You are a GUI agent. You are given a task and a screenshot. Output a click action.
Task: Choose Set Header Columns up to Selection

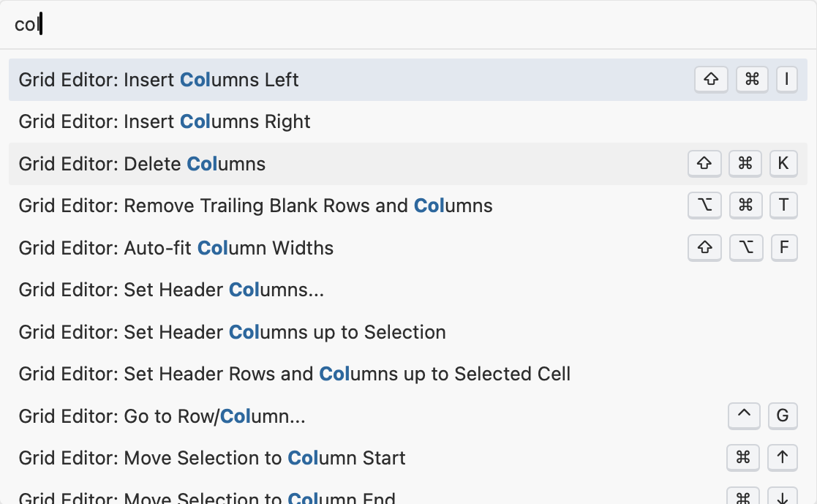coord(408,332)
